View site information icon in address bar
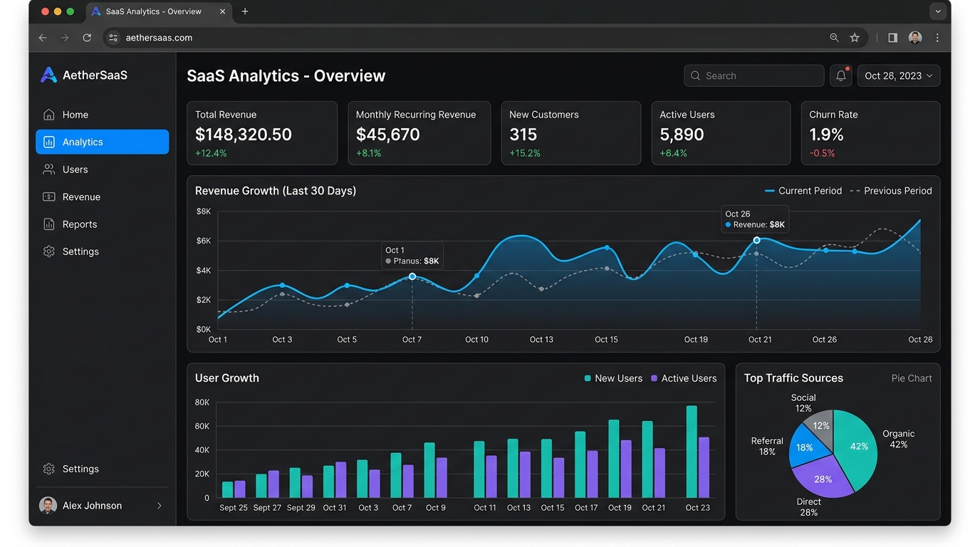 [113, 38]
